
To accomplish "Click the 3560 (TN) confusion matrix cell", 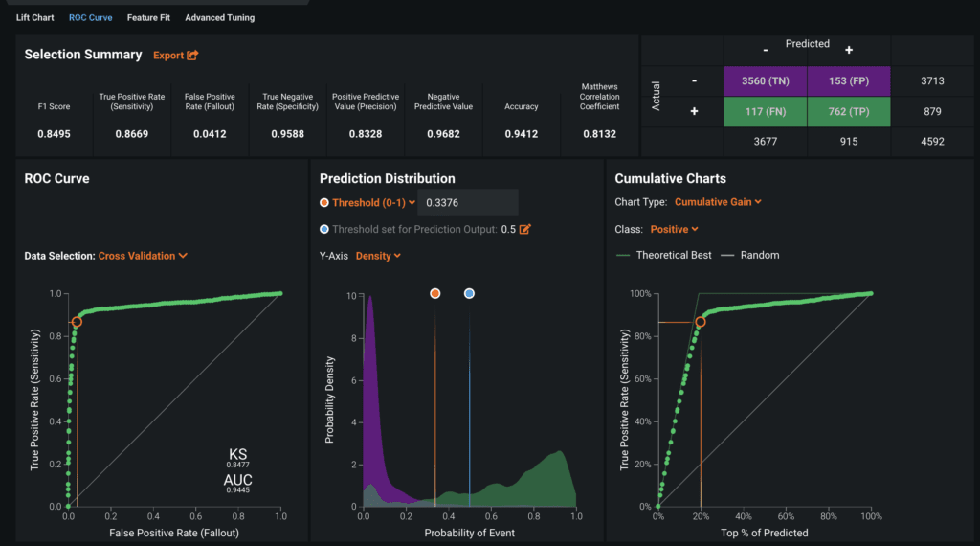I will coord(765,81).
